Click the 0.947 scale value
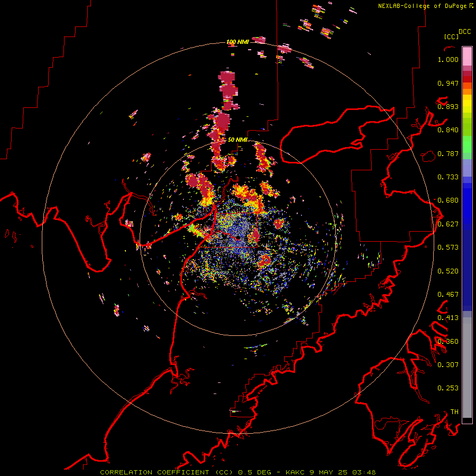 click(x=448, y=83)
